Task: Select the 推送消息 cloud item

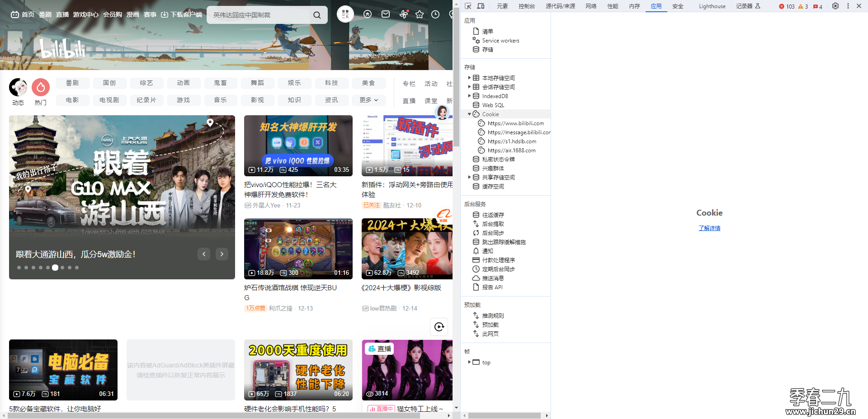Action: 493,278
